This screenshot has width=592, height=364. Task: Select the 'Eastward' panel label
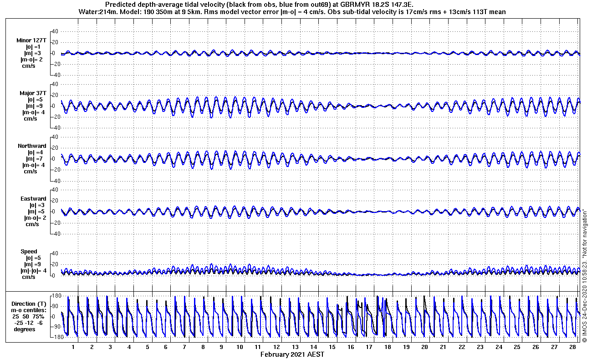(x=33, y=199)
